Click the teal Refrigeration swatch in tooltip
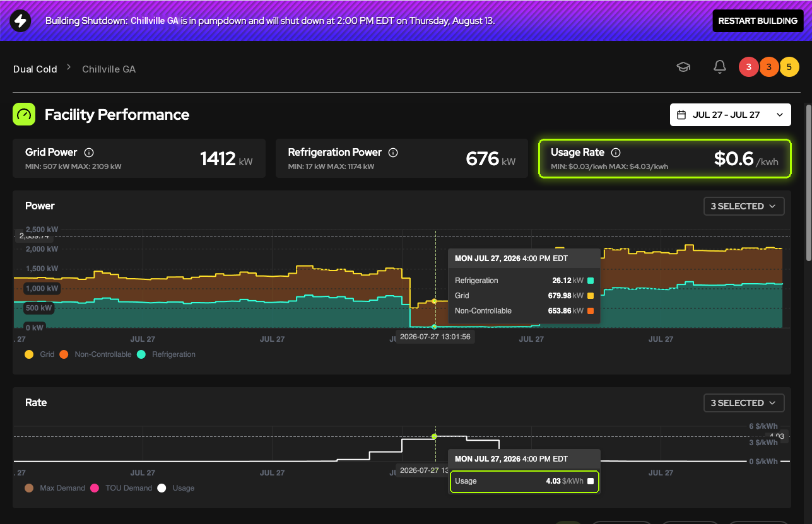 pyautogui.click(x=591, y=281)
